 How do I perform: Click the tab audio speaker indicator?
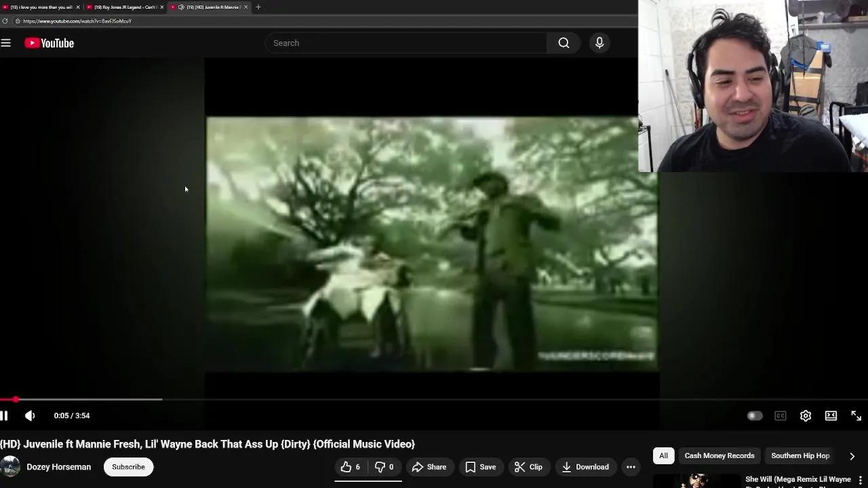(181, 7)
